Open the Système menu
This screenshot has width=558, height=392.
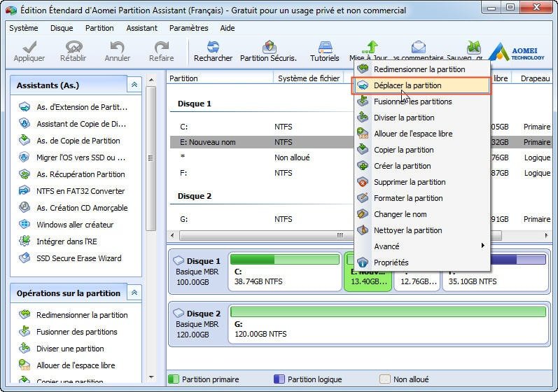(x=24, y=28)
